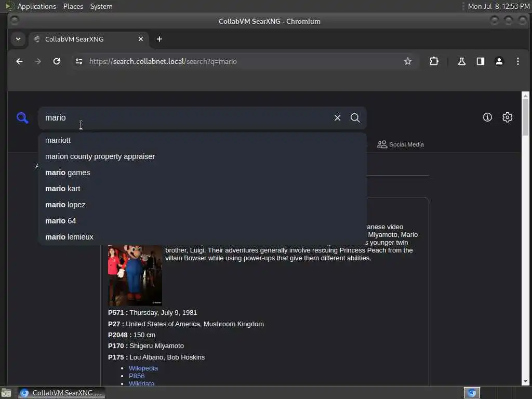This screenshot has height=399, width=532.
Task: Click the CollabVM SearXNG taskbar button
Action: tap(62, 393)
